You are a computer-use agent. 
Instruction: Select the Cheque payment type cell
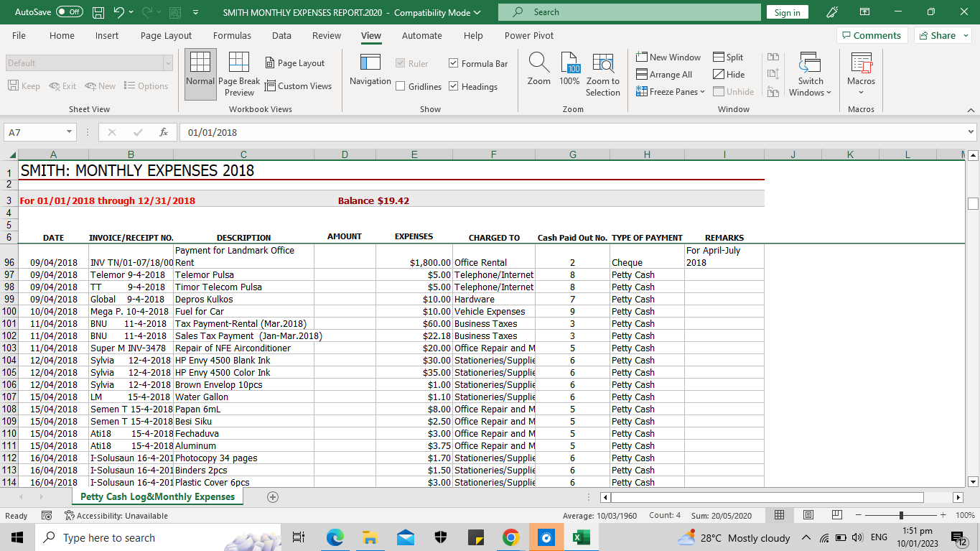click(x=647, y=256)
